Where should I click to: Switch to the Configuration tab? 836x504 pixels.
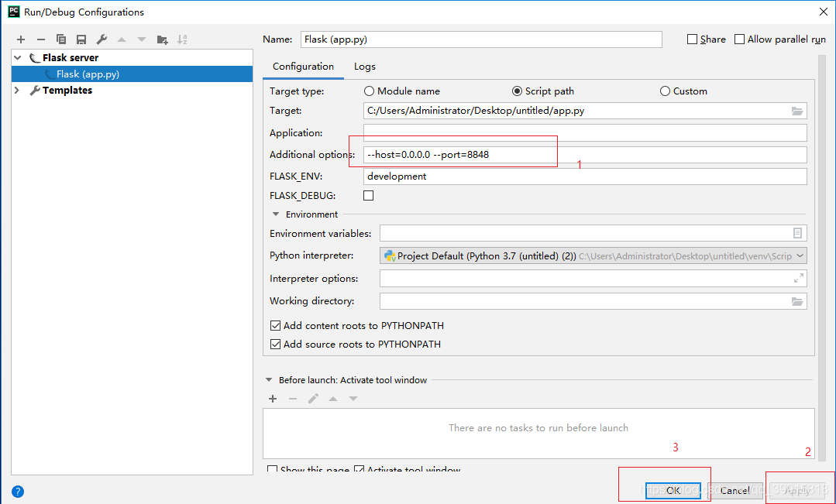(303, 67)
